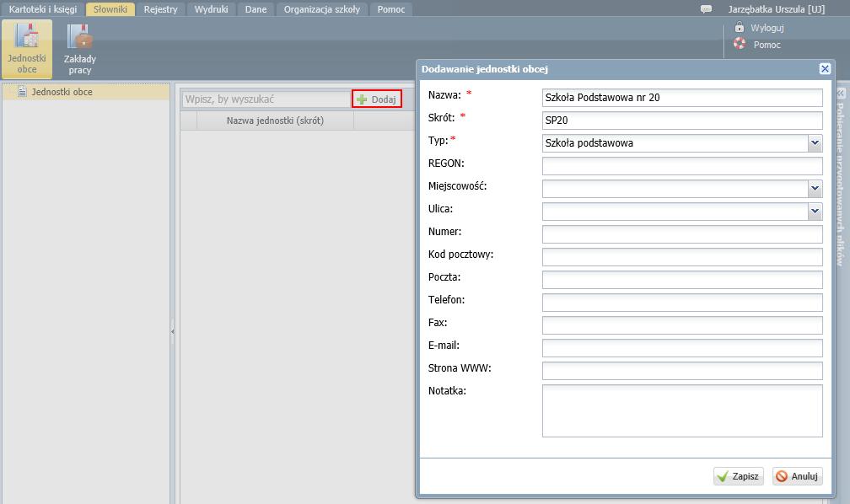Screen dimensions: 850x504
Task: Open the Miejscowość dropdown arrow
Action: [815, 189]
